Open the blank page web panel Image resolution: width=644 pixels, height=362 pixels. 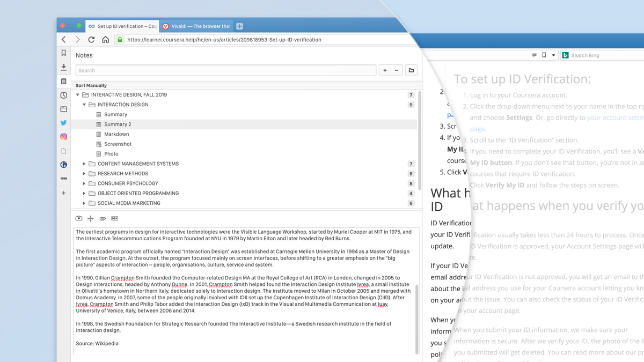pos(64,151)
